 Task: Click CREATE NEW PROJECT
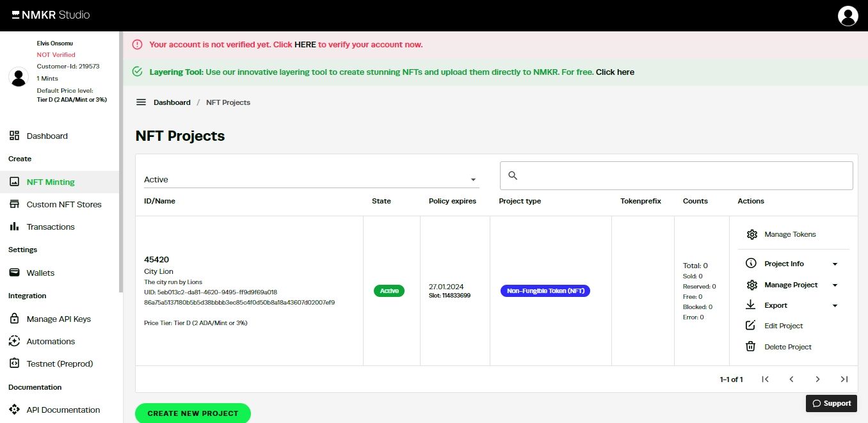tap(193, 413)
